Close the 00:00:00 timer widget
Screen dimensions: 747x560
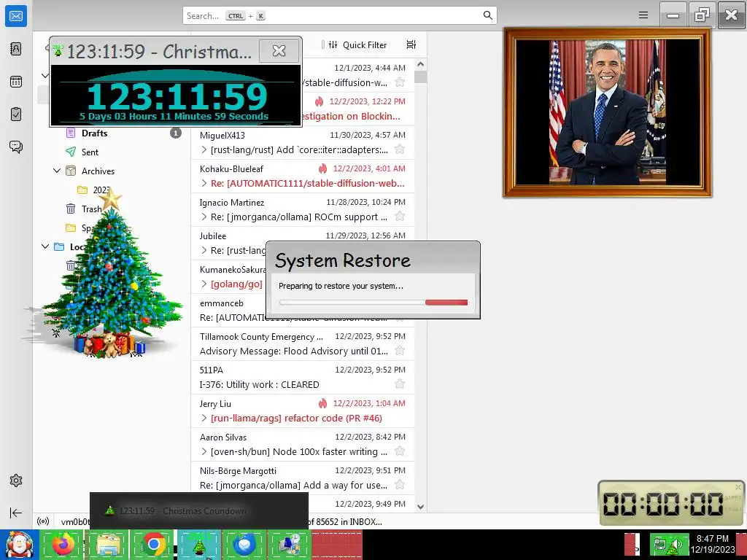tap(738, 487)
